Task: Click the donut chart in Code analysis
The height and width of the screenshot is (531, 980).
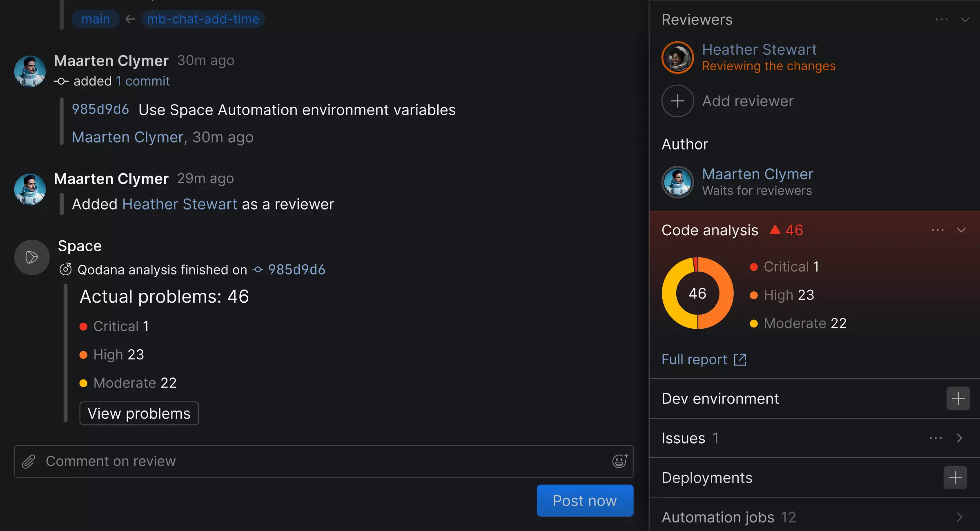Action: click(x=697, y=294)
